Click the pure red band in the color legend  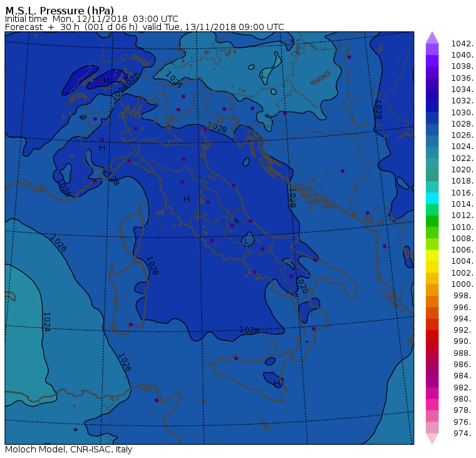coord(432,336)
